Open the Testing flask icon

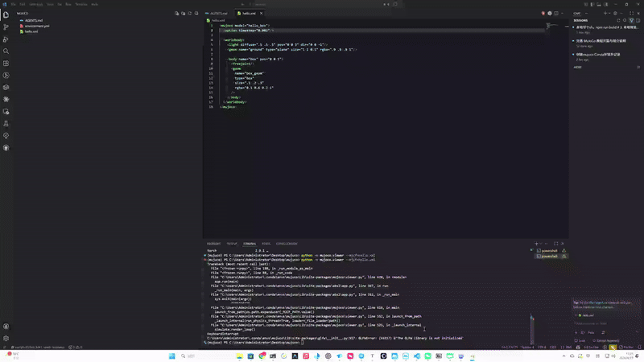click(x=6, y=124)
